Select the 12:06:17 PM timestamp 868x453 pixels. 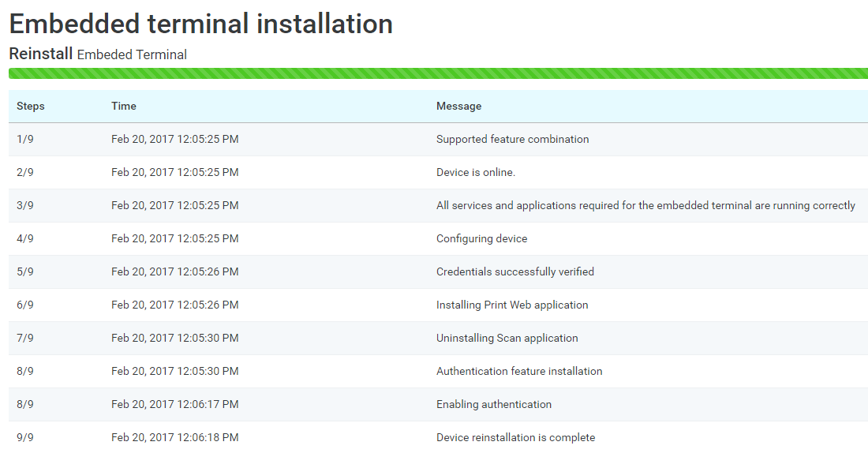point(174,404)
